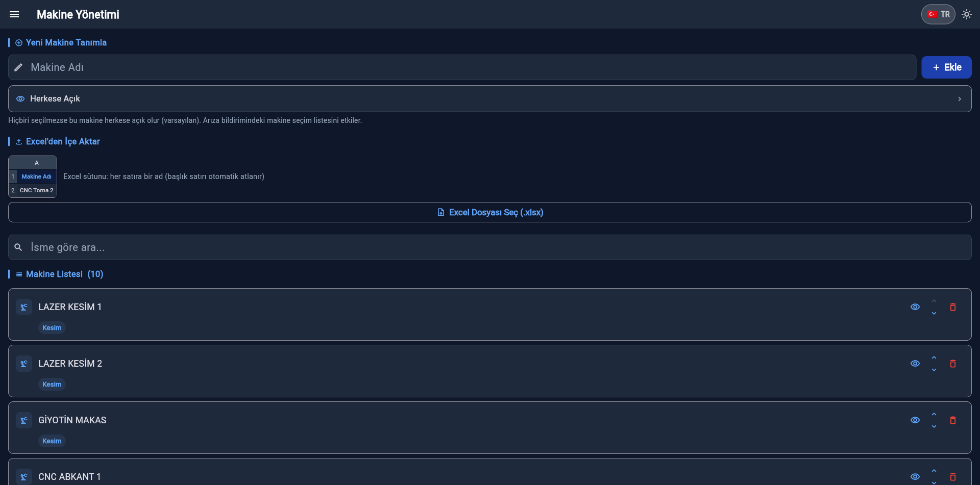Screen dimensions: 980x485
Task: Change language with the TR flag button
Action: [x=938, y=14]
